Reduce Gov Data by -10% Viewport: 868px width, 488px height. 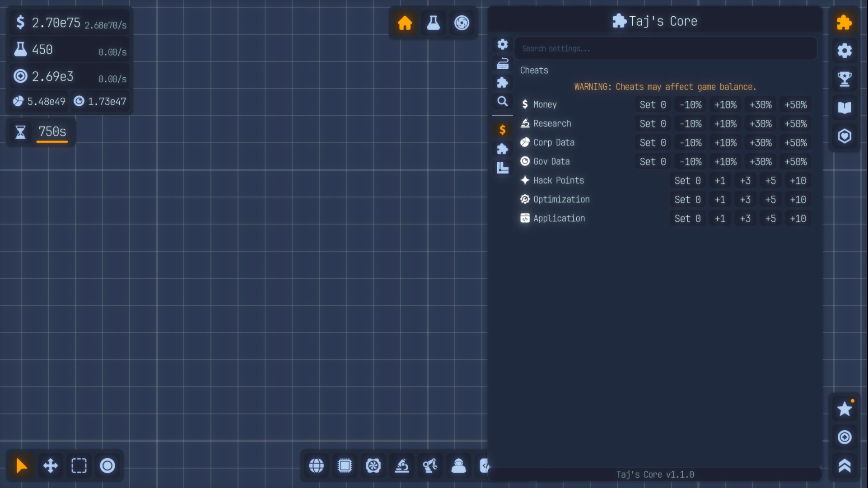[691, 162]
